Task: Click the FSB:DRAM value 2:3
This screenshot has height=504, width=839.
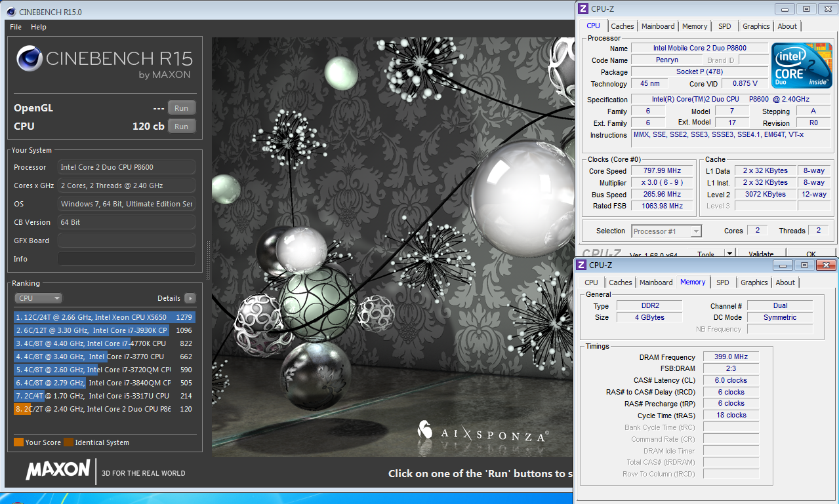Action: [731, 368]
